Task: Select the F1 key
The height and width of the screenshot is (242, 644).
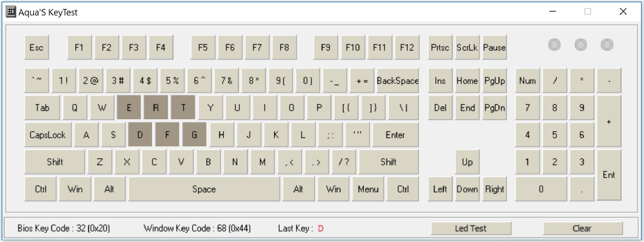Action: [79, 47]
